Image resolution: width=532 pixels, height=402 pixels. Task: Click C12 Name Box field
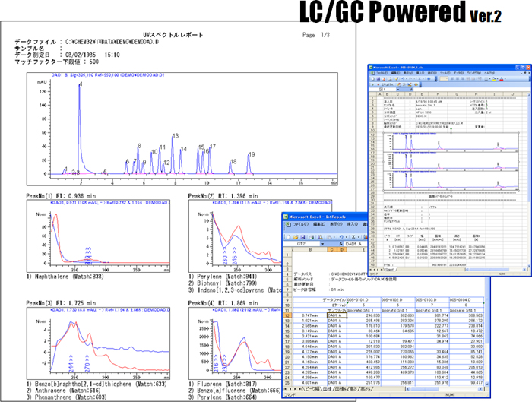(302, 244)
